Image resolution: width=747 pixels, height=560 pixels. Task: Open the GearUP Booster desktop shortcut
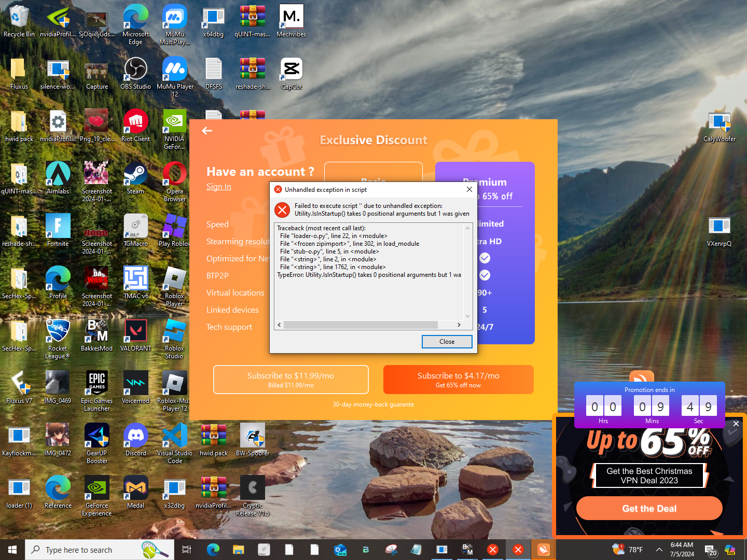97,444
